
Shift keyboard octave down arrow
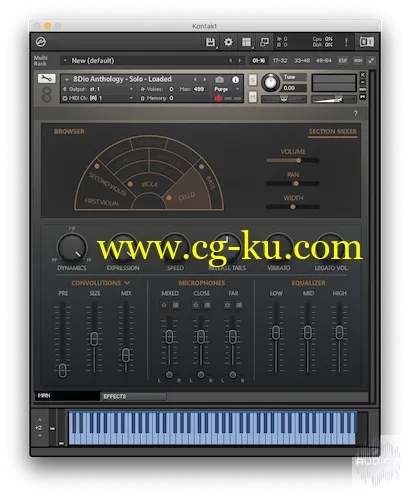pyautogui.click(x=40, y=436)
